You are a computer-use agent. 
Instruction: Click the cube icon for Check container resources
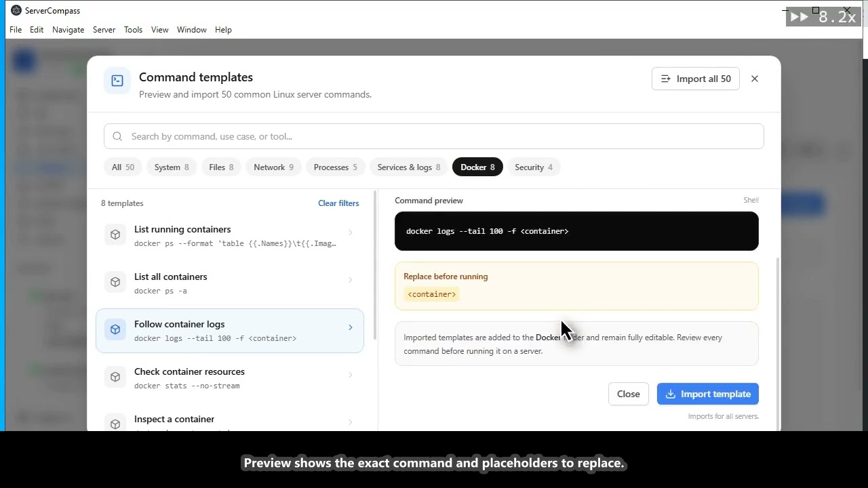(115, 377)
